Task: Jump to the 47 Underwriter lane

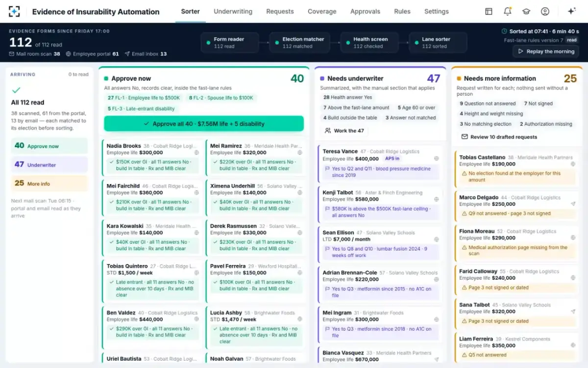Action: coord(49,164)
